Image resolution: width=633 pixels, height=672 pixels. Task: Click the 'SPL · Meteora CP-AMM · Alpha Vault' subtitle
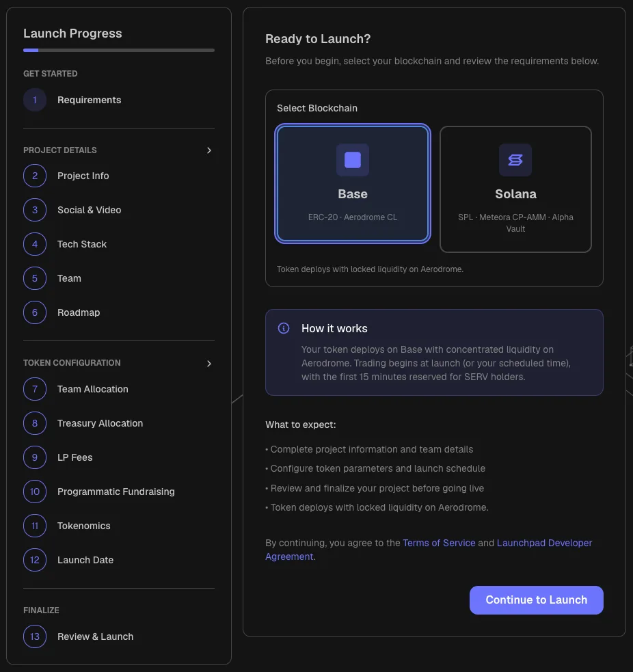pyautogui.click(x=515, y=223)
